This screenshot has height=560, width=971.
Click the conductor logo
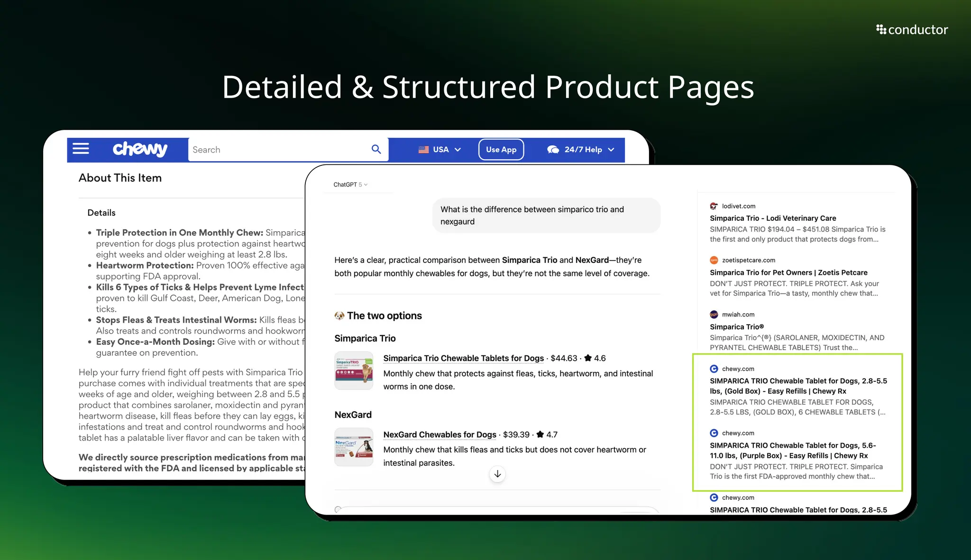coord(912,29)
